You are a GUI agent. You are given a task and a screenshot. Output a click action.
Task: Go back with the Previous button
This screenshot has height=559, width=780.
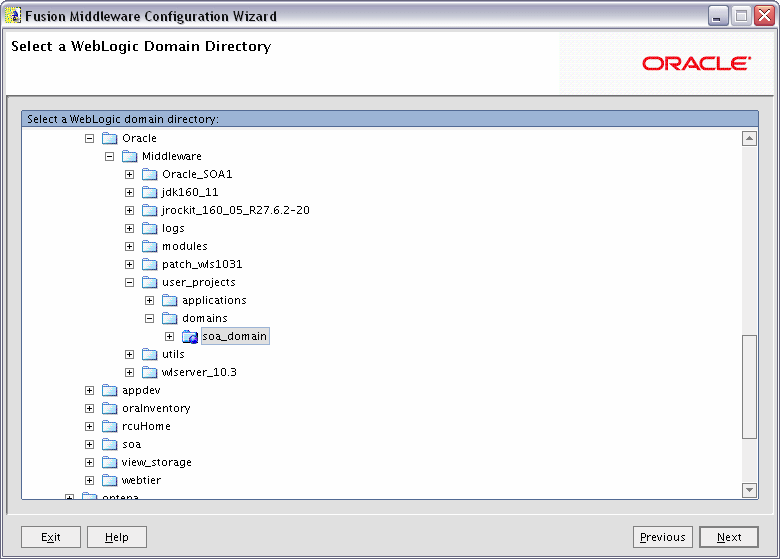click(663, 537)
